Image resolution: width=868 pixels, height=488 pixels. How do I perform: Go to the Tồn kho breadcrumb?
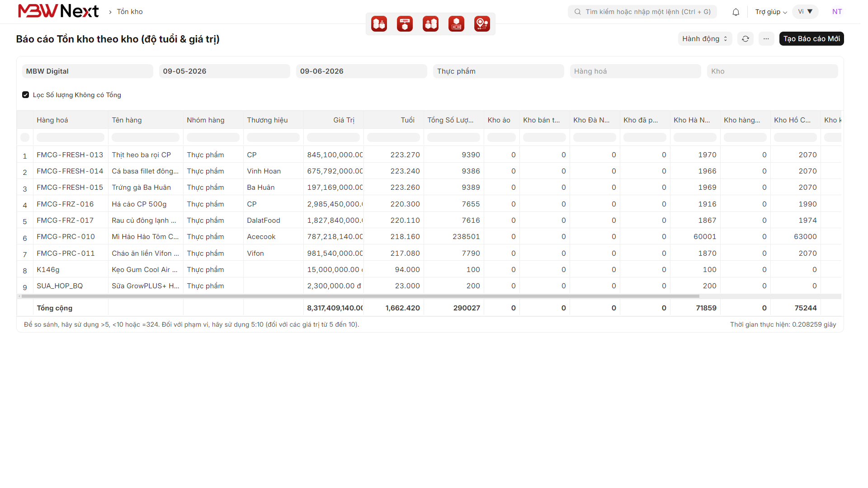(130, 12)
